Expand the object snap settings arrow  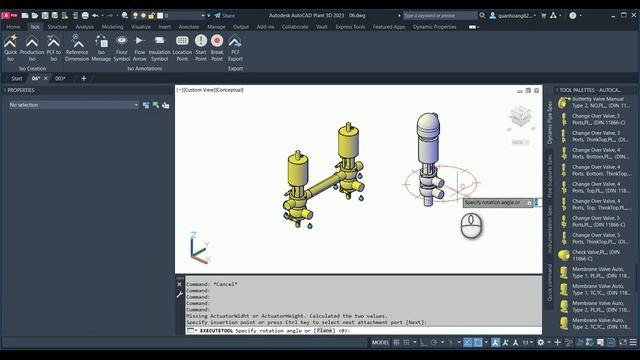coord(486,342)
